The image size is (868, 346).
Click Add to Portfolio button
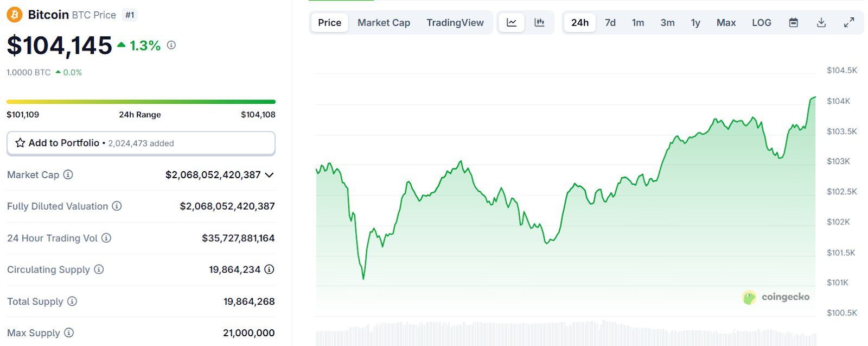[141, 143]
